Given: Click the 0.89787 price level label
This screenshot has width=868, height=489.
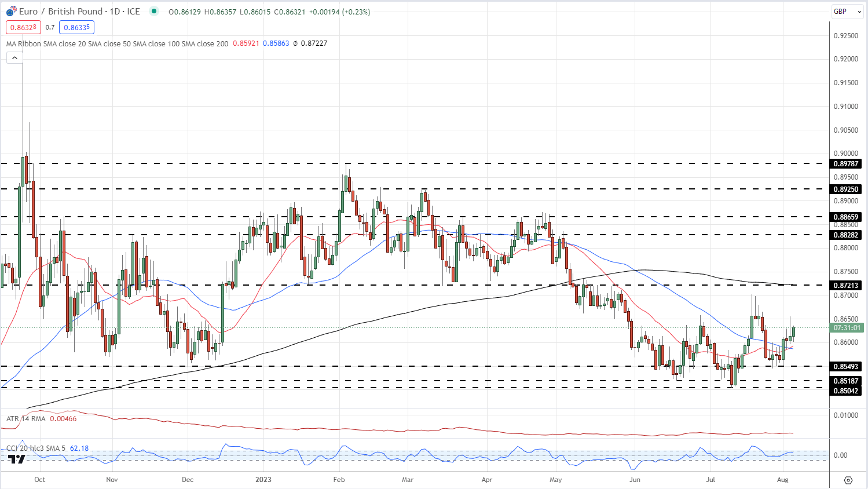Looking at the screenshot, I should tap(846, 164).
